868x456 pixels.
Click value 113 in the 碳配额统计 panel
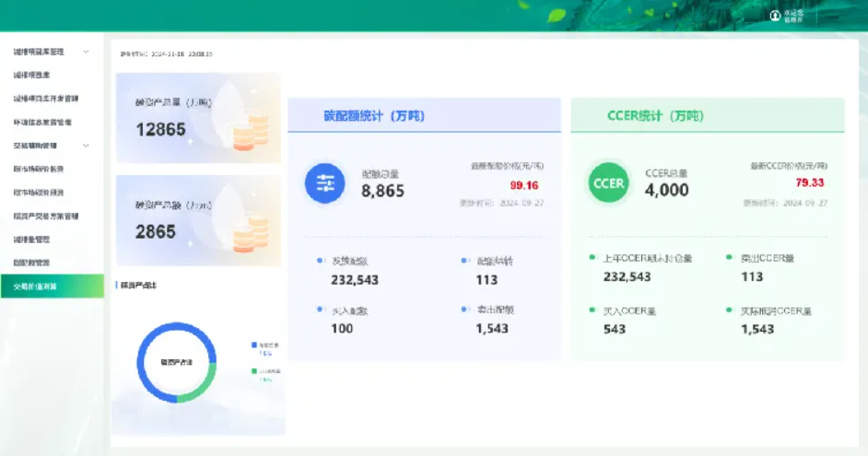(x=487, y=280)
